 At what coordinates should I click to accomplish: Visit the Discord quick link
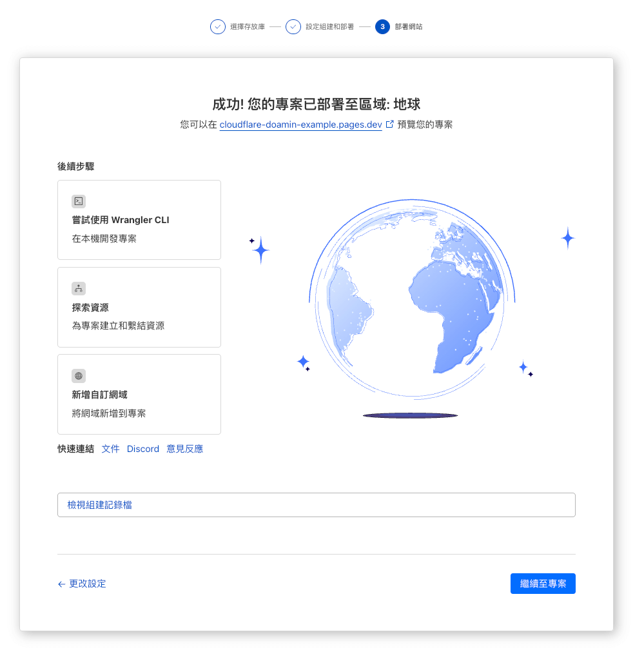tap(143, 449)
